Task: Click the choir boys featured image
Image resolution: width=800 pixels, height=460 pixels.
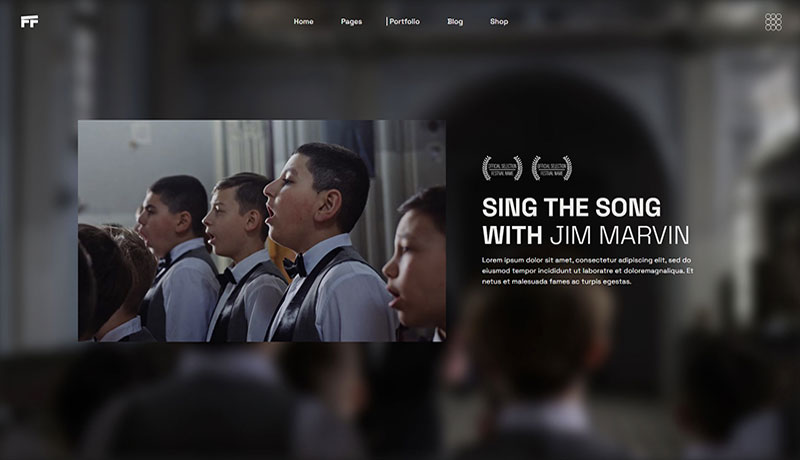Action: point(262,231)
